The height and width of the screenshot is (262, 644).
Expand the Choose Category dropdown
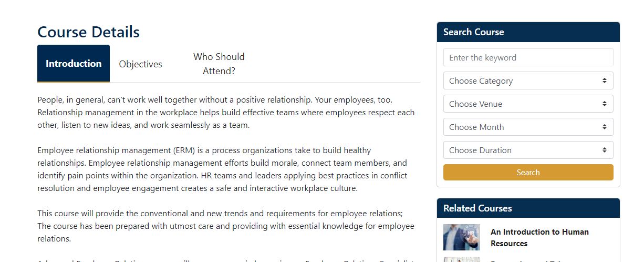528,80
